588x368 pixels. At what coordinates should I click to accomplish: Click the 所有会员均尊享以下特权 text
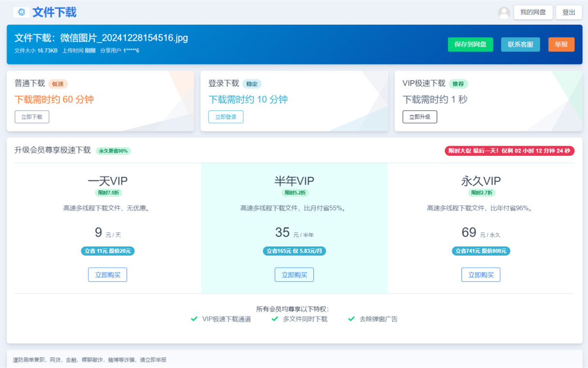coord(292,309)
